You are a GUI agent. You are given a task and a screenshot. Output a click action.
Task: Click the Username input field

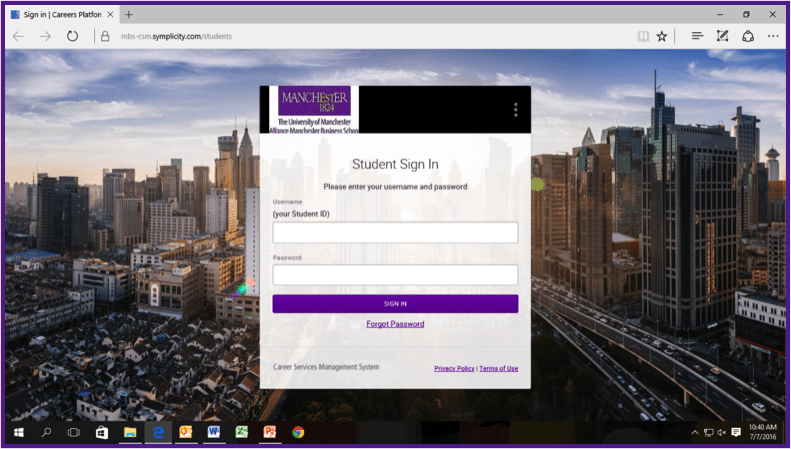(395, 233)
